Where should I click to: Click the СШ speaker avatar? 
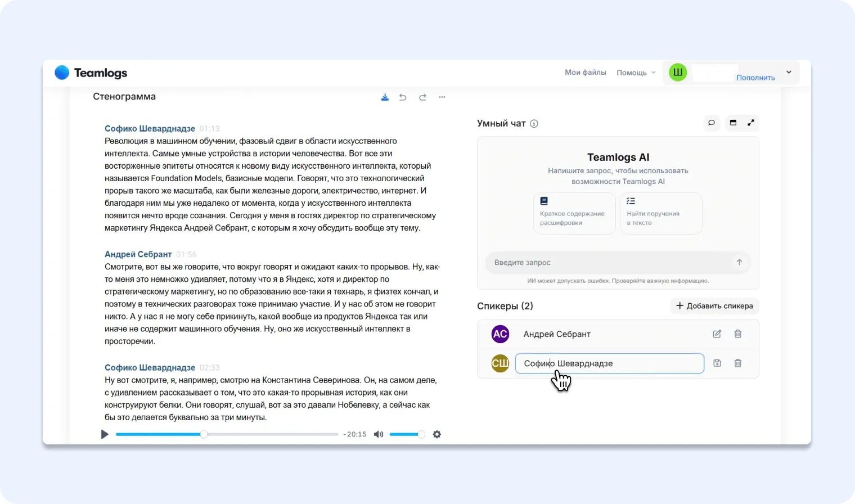click(x=500, y=363)
